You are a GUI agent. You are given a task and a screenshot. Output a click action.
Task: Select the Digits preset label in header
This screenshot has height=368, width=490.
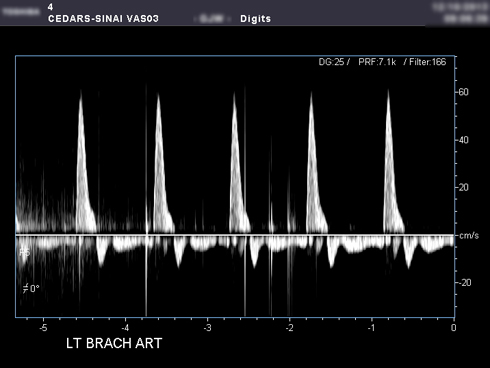tap(255, 19)
